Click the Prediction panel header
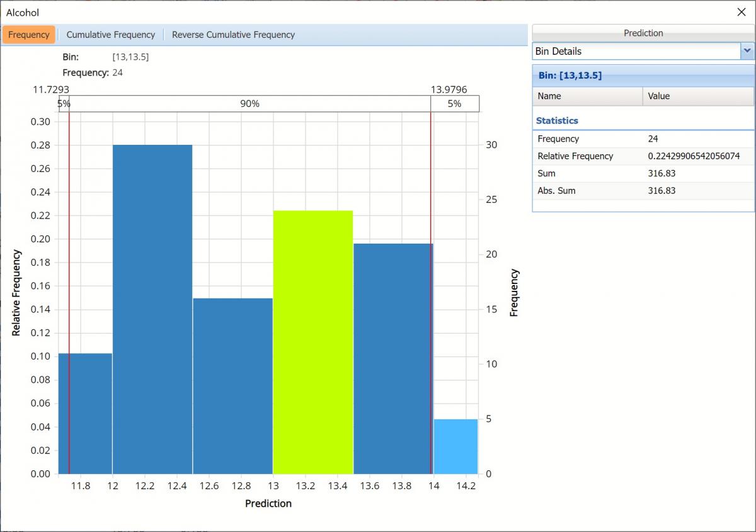This screenshot has width=756, height=532. (x=643, y=33)
